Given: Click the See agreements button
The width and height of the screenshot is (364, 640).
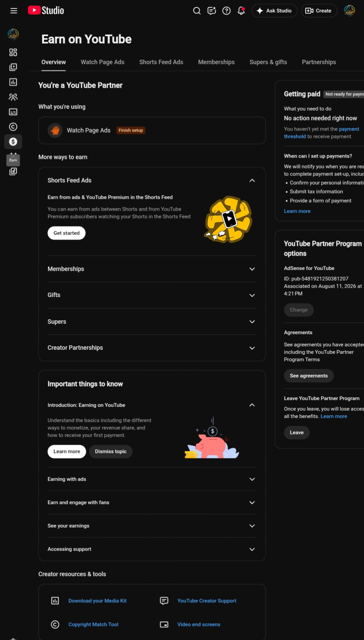Looking at the screenshot, I should coord(309,376).
